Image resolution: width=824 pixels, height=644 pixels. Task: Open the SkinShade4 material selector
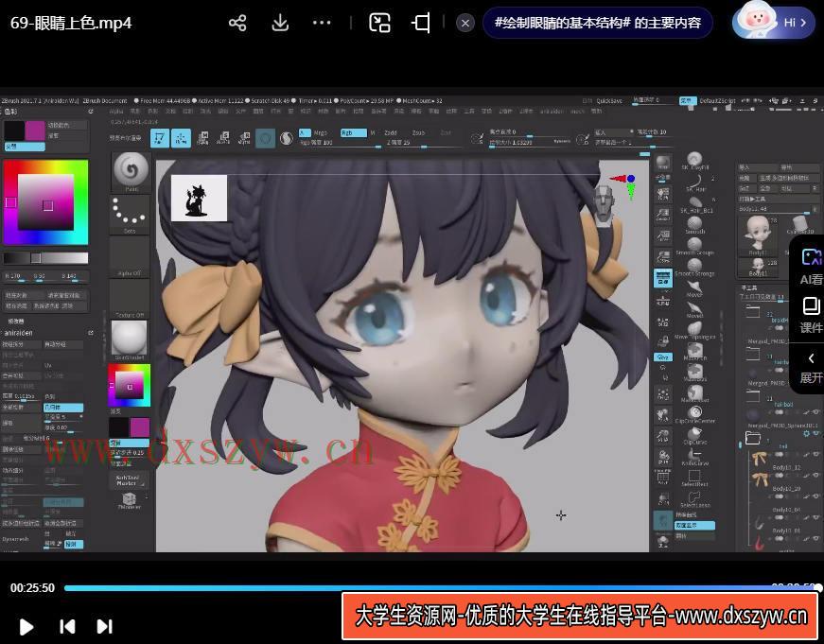(x=130, y=339)
